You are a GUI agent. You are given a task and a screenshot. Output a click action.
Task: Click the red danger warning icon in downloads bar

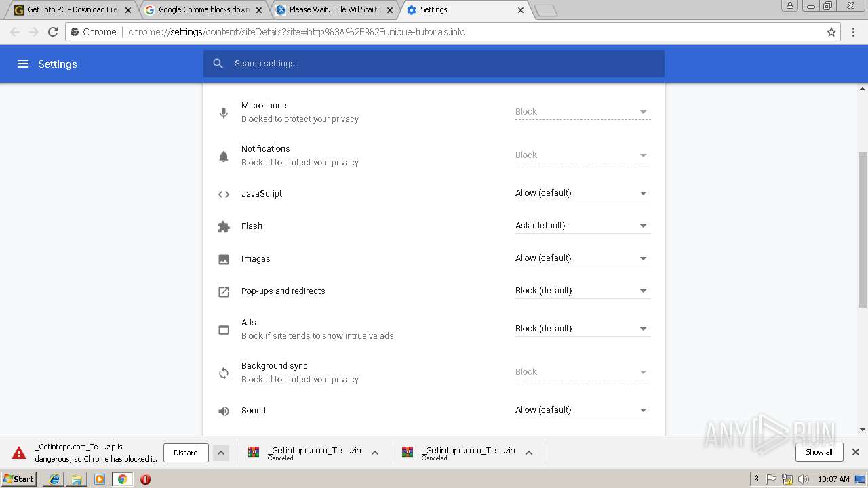19,453
